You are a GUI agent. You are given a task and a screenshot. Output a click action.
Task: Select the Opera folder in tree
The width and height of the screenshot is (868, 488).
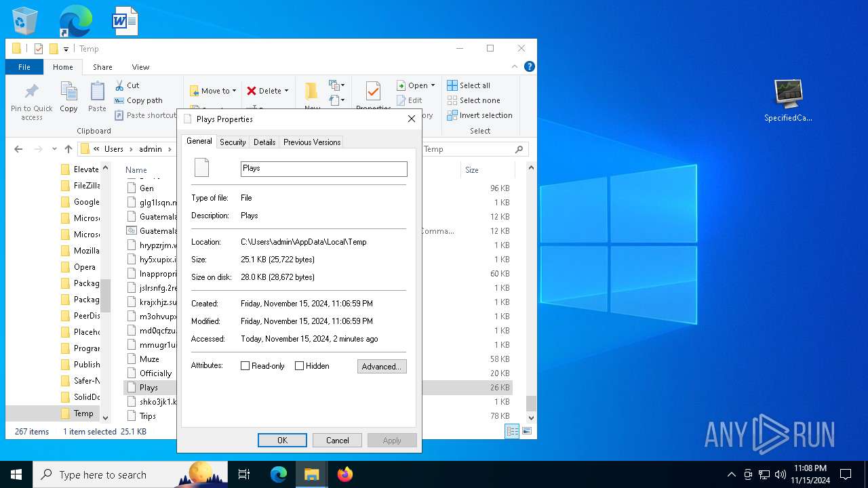84,267
